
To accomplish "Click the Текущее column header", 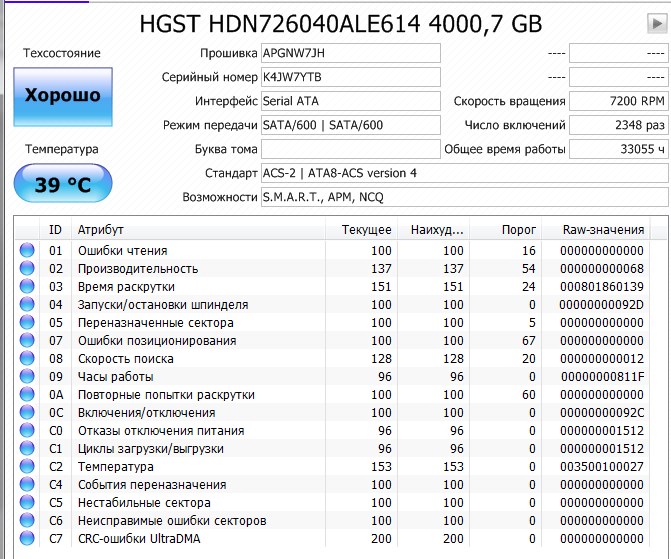I will coord(362,230).
